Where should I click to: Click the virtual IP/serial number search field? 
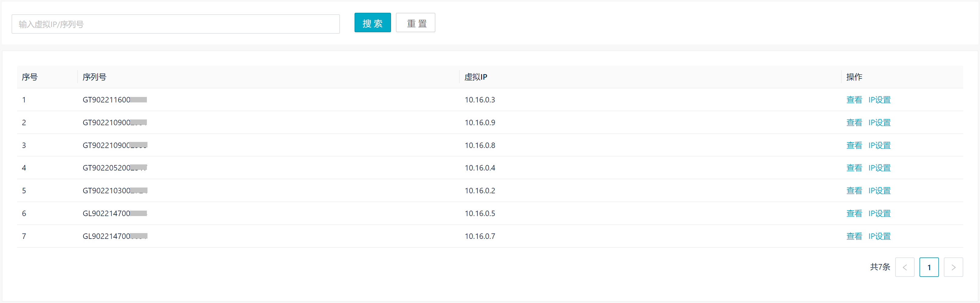175,24
